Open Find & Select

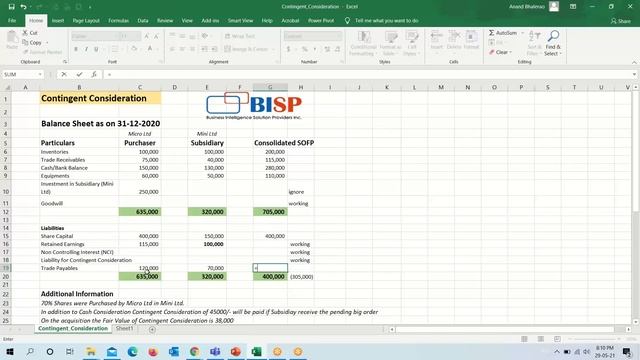point(553,43)
